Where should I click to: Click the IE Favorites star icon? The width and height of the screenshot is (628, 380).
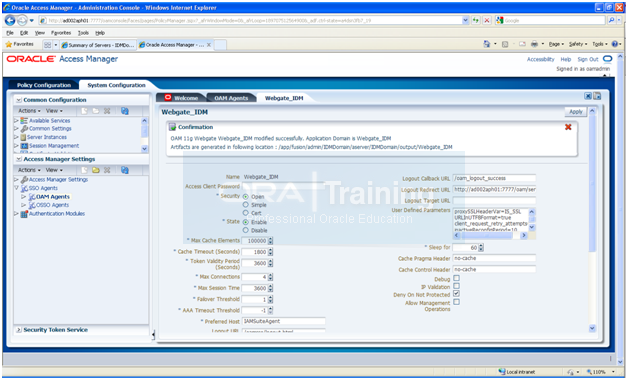pyautogui.click(x=9, y=44)
